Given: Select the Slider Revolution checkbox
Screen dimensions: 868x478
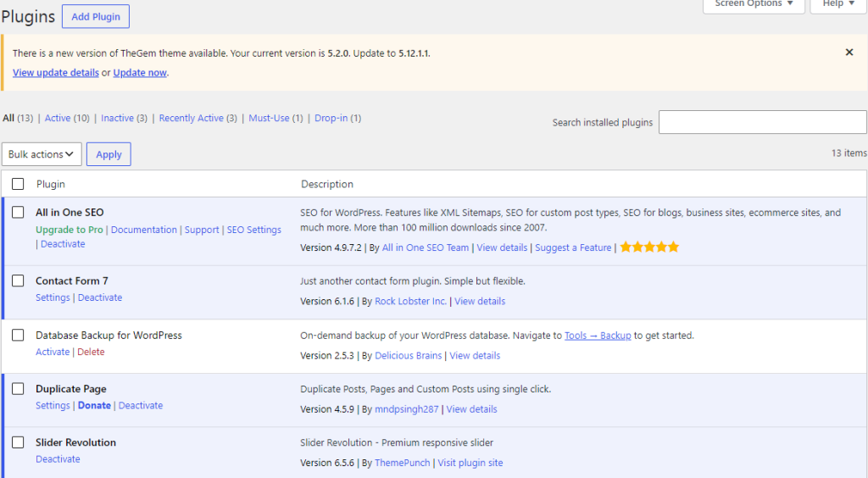Looking at the screenshot, I should coord(18,442).
